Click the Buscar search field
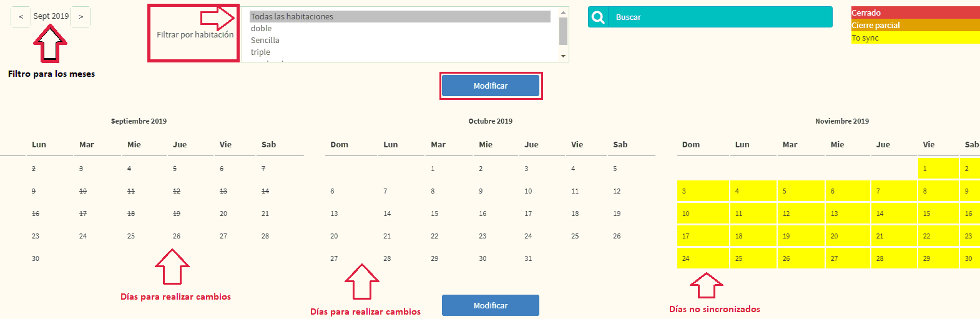Screen dimensions: 980x319 click(x=719, y=17)
